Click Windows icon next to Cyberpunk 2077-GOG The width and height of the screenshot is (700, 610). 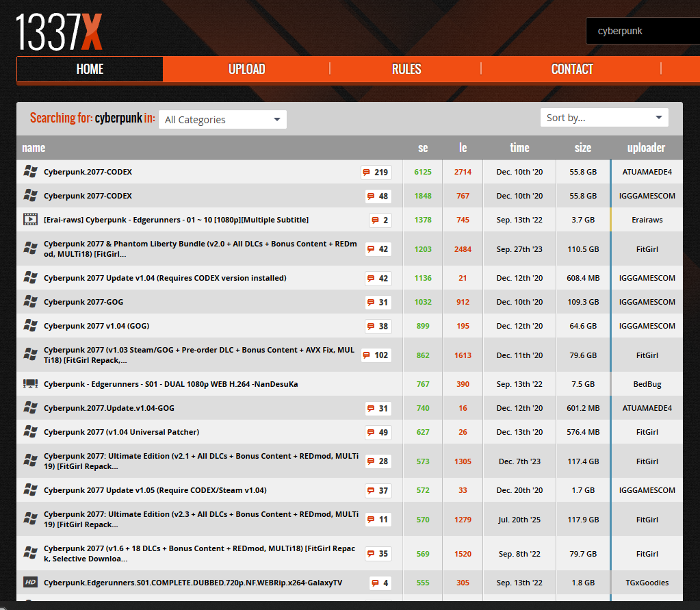coord(30,302)
